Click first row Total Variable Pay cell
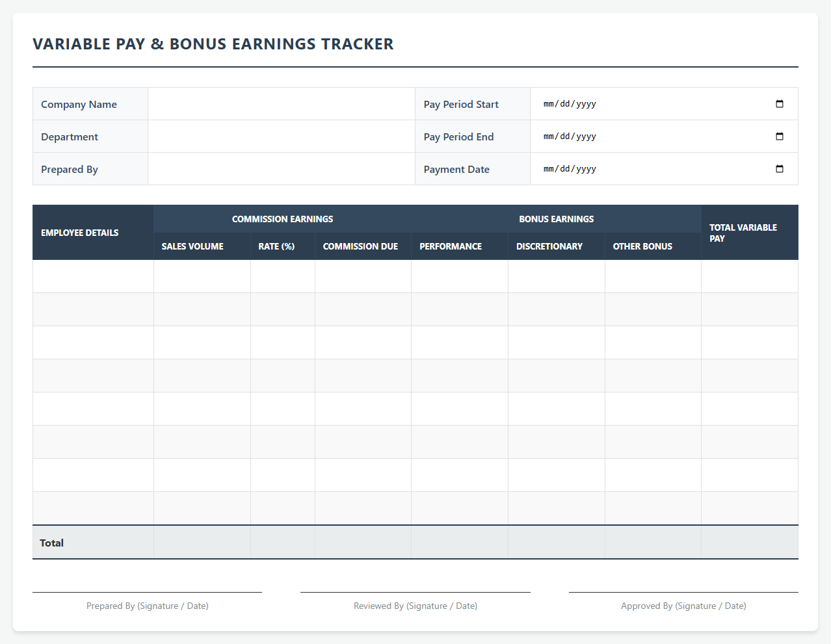Image resolution: width=831 pixels, height=644 pixels. (750, 276)
